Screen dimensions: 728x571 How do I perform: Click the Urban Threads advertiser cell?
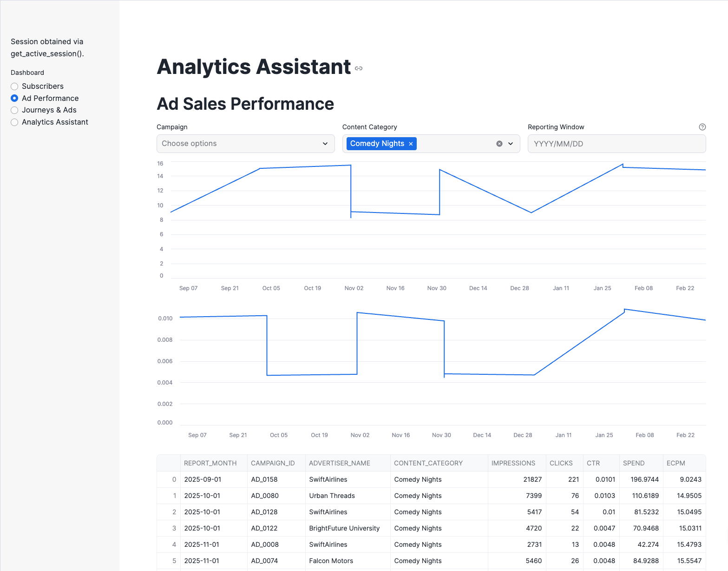(x=332, y=496)
